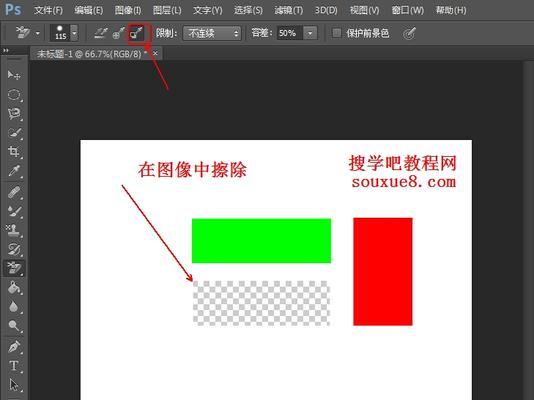
Task: Select the Elliptical Marquee tool
Action: tap(14, 95)
